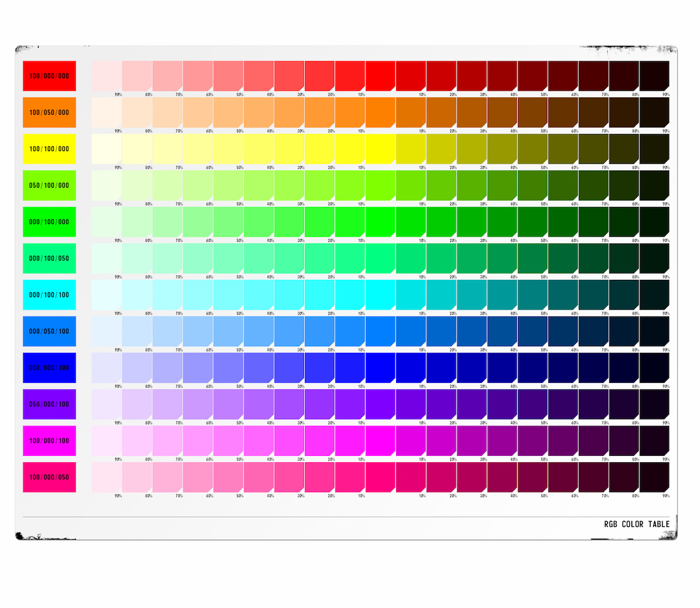Screen dimensions: 700x608
Task: Click the 050/100/000 lime green swatch
Action: pos(49,185)
